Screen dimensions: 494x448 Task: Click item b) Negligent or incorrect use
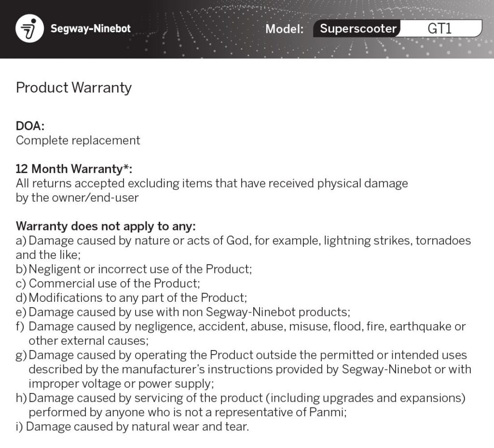point(134,269)
